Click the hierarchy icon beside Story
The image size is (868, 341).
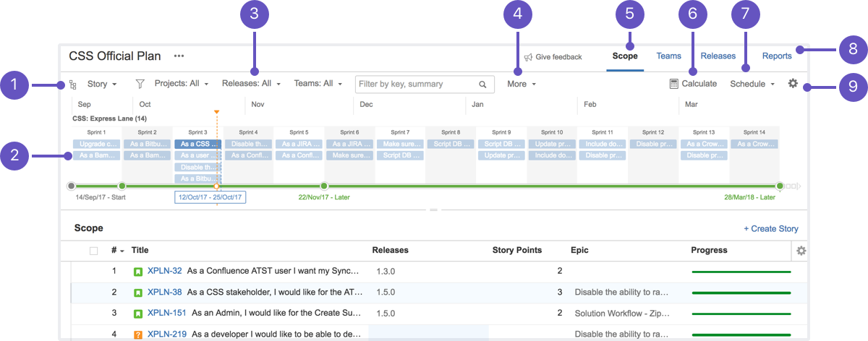click(73, 85)
